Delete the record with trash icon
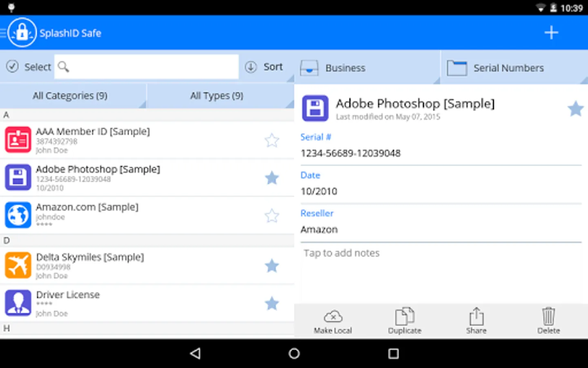The height and width of the screenshot is (368, 588). (x=548, y=321)
